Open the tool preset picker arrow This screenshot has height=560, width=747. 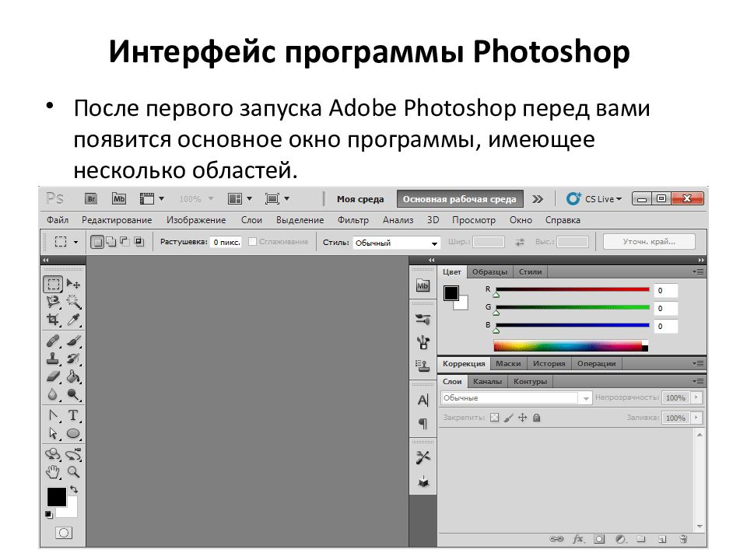coord(75,242)
